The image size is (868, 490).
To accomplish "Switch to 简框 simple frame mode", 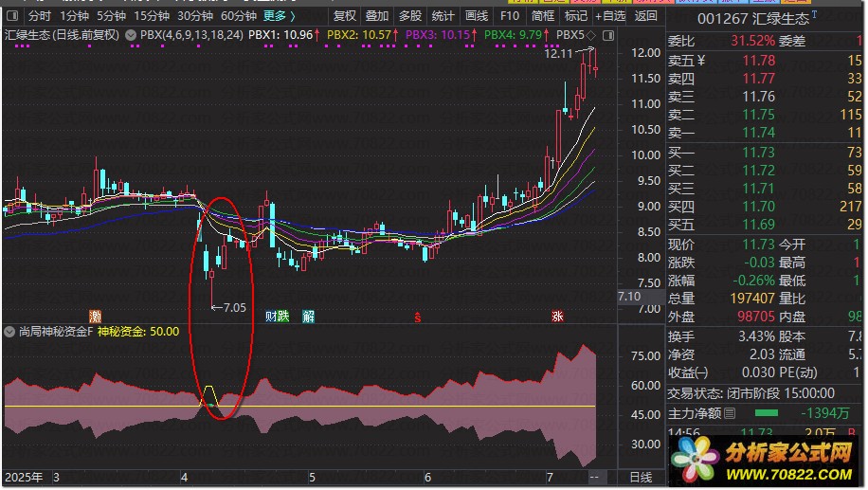I will coord(542,16).
